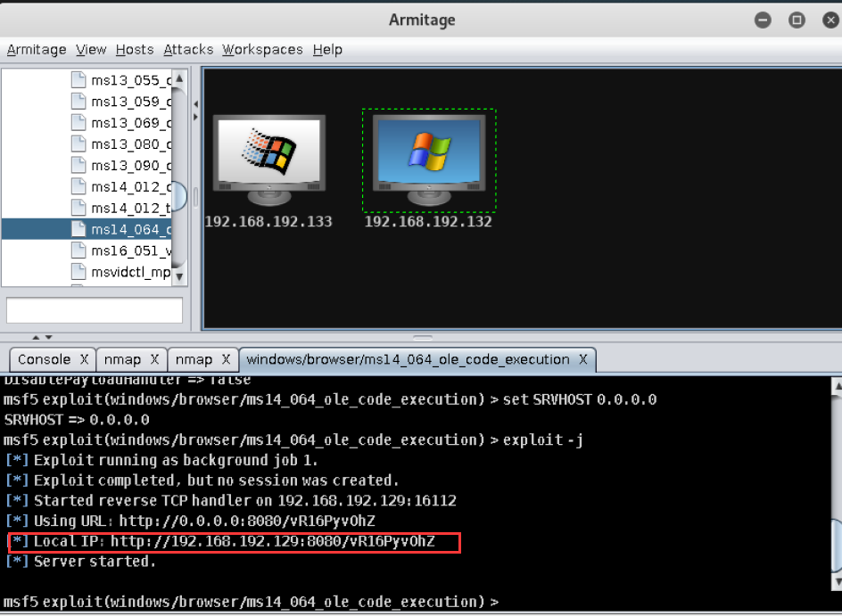Click 'Exploit running as background job 1' line

coord(161,460)
